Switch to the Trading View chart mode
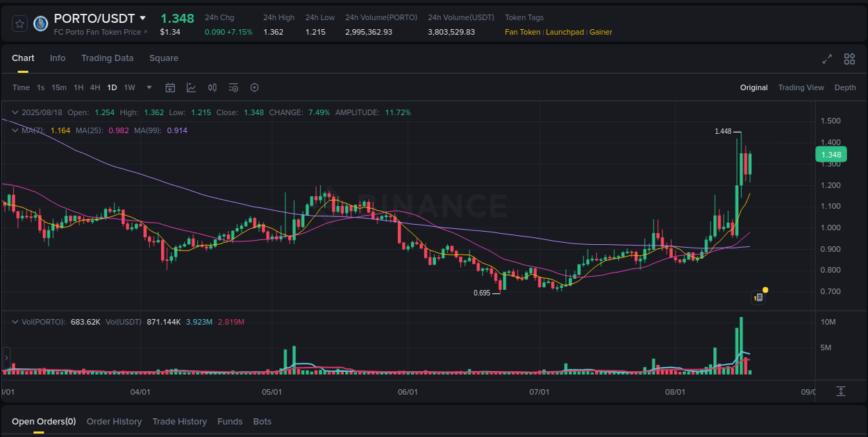This screenshot has width=868, height=437. pyautogui.click(x=801, y=87)
